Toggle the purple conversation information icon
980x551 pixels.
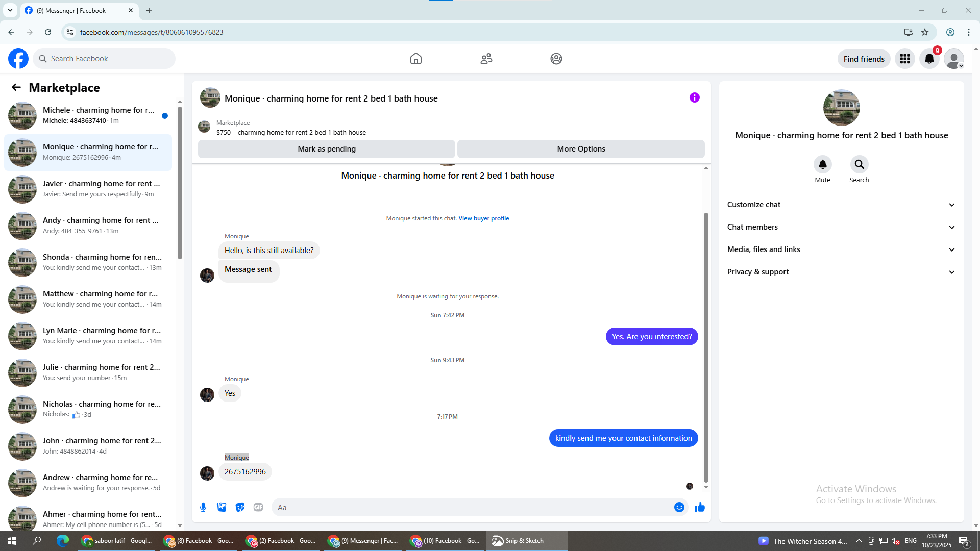tap(694, 97)
